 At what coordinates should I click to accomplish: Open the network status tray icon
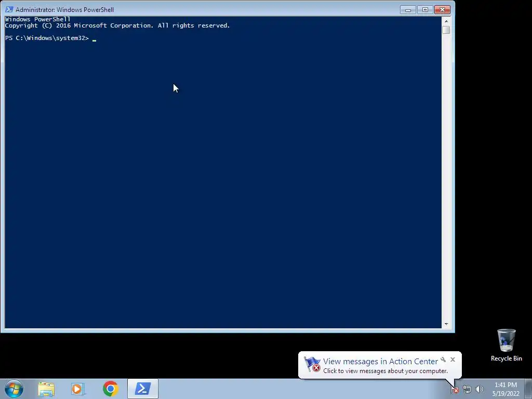click(x=467, y=389)
